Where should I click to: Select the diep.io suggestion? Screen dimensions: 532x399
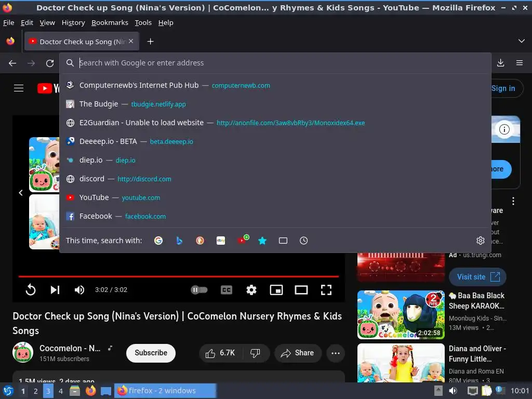(275, 160)
